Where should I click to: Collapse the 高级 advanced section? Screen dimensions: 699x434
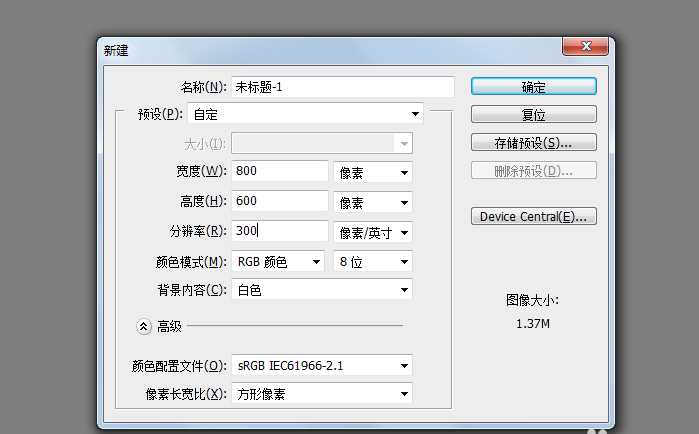tap(143, 326)
